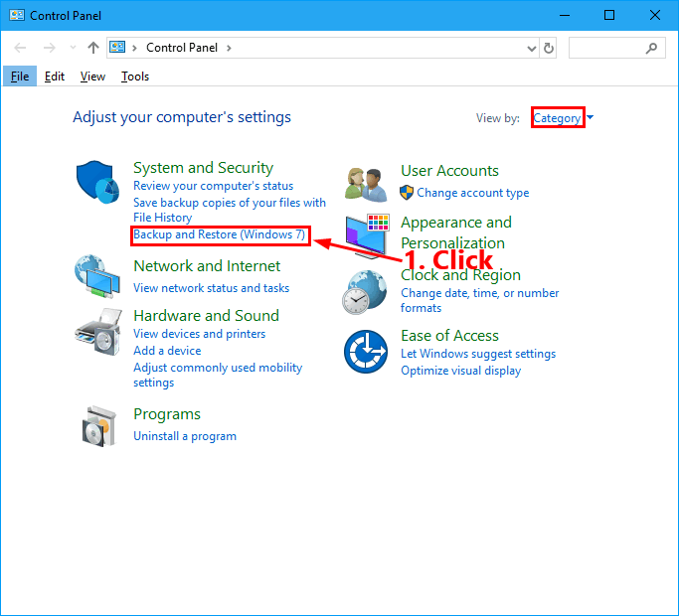Open the Edit menu
The width and height of the screenshot is (679, 616).
tap(55, 77)
